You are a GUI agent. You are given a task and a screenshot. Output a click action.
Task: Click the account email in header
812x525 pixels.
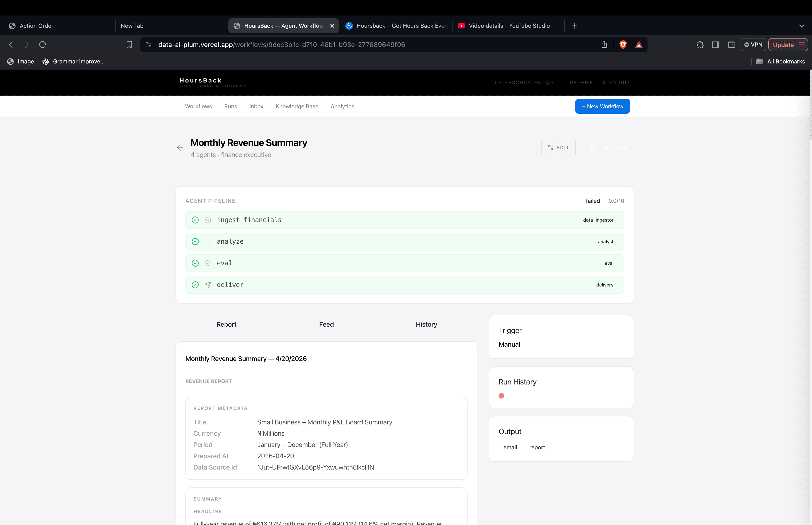click(526, 82)
